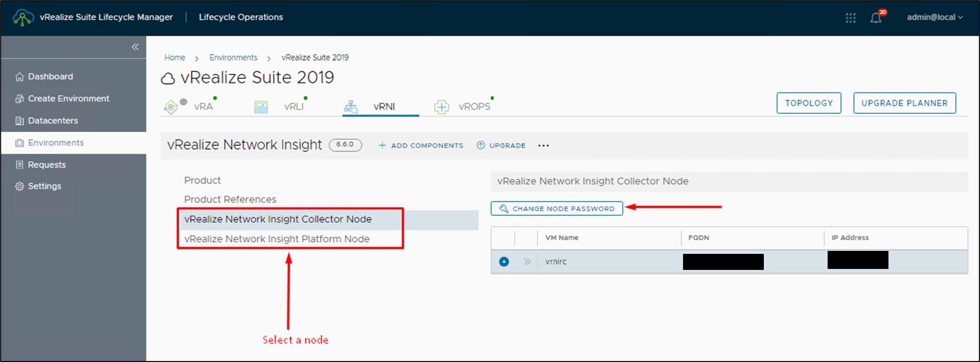
Task: Click the plus icon of Add Components
Action: 382,145
